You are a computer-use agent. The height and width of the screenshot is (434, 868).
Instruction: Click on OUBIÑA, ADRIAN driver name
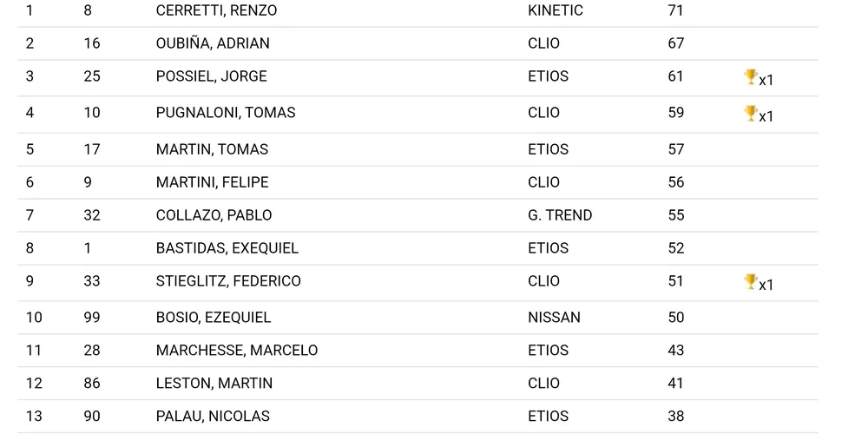tap(213, 43)
